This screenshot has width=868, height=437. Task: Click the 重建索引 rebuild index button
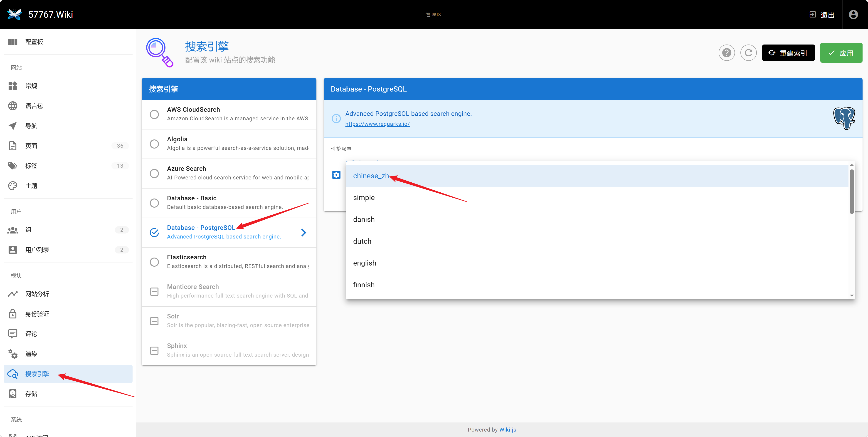[788, 53]
